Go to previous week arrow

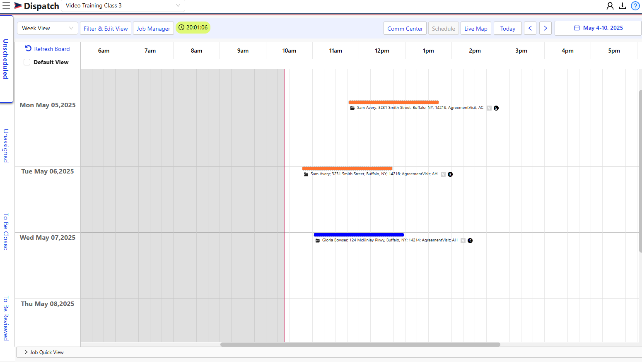(x=530, y=28)
